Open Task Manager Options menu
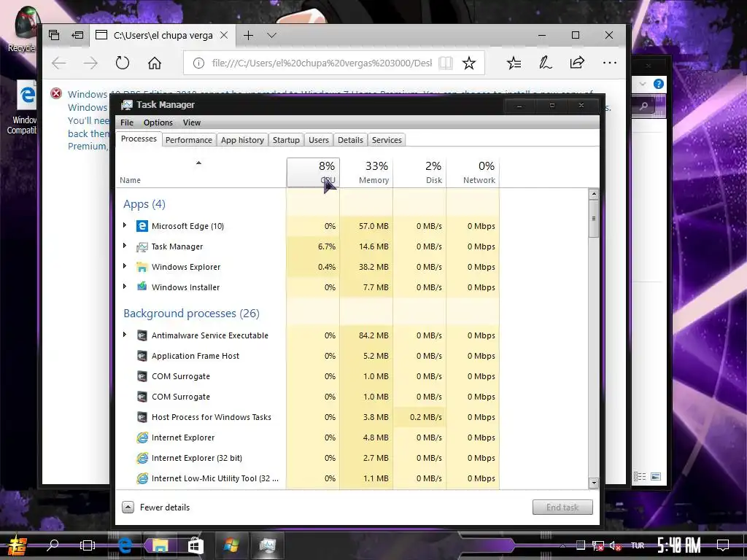The height and width of the screenshot is (560, 747). tap(158, 122)
